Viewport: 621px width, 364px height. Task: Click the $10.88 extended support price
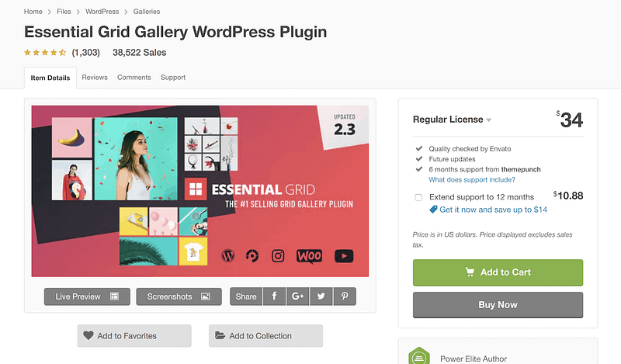[x=568, y=196]
